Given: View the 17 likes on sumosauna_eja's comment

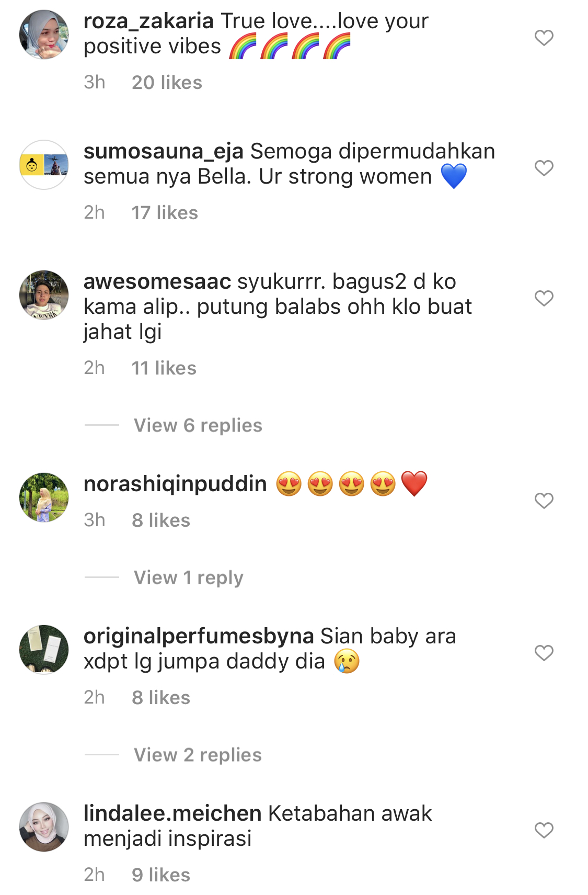Looking at the screenshot, I should click(165, 213).
